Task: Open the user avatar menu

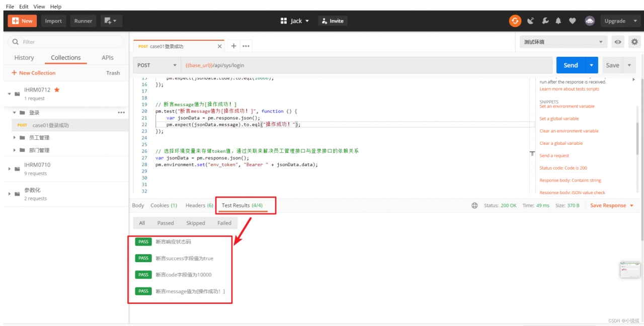Action: pyautogui.click(x=590, y=21)
